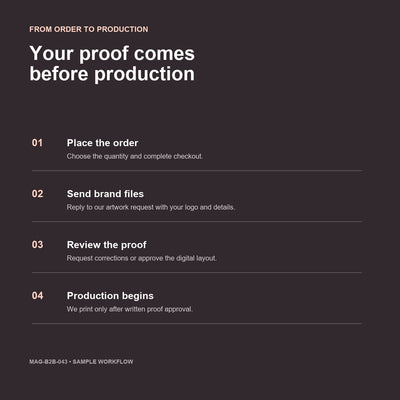Click the Reply to our artwork request description
This screenshot has height=400, width=400.
pos(151,207)
